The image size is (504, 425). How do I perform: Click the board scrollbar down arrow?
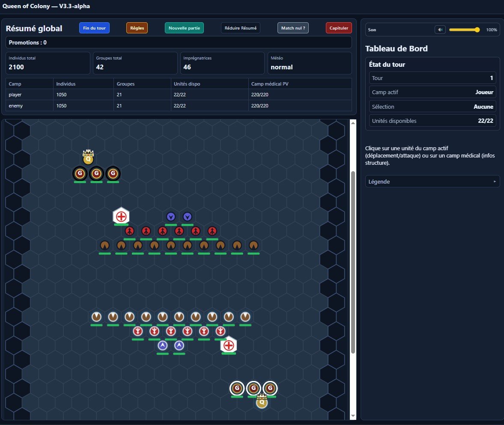353,416
